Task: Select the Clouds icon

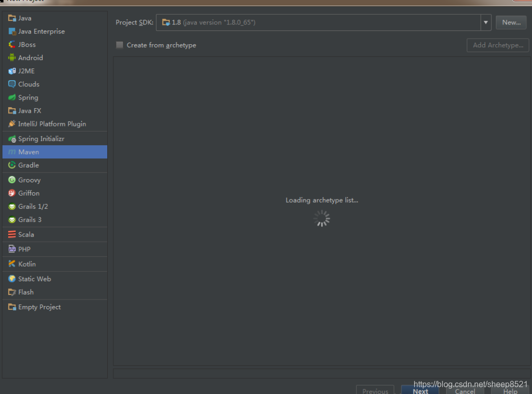Action: (12, 84)
